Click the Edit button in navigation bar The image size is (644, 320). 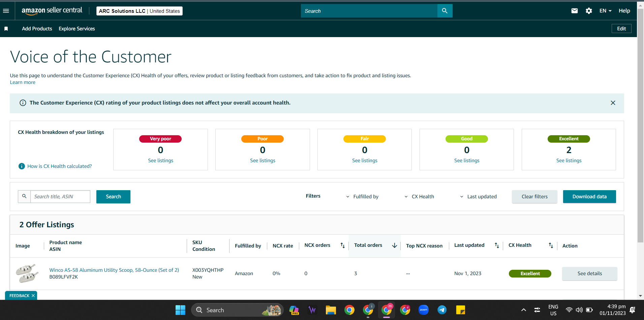tap(621, 29)
